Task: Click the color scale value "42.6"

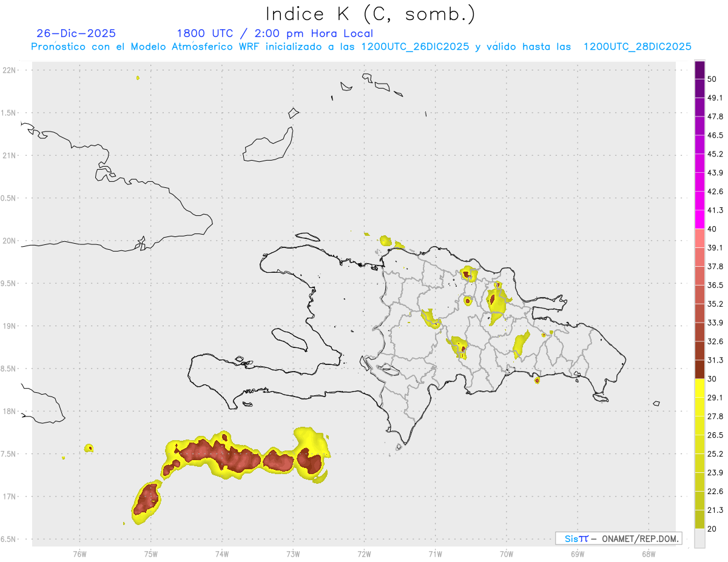Action: point(716,192)
